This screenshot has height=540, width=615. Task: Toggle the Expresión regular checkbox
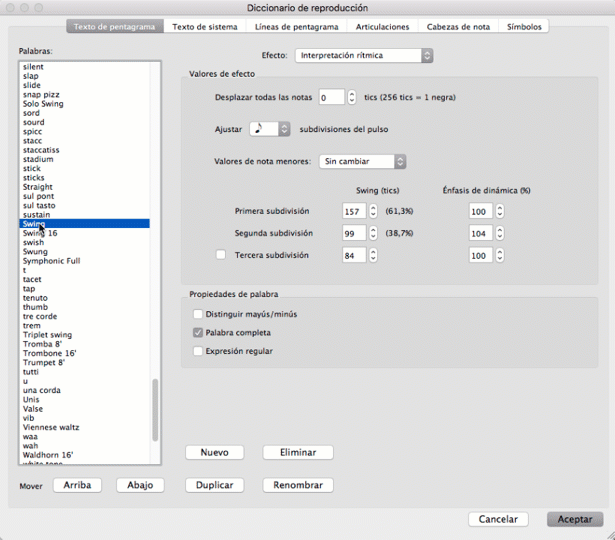[x=198, y=351]
